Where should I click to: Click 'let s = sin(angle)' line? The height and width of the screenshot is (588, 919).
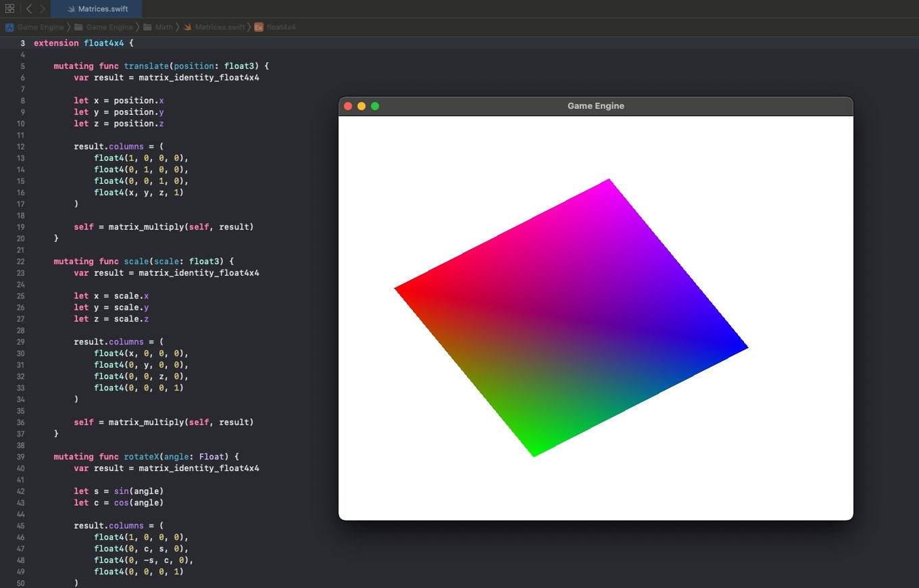[119, 491]
